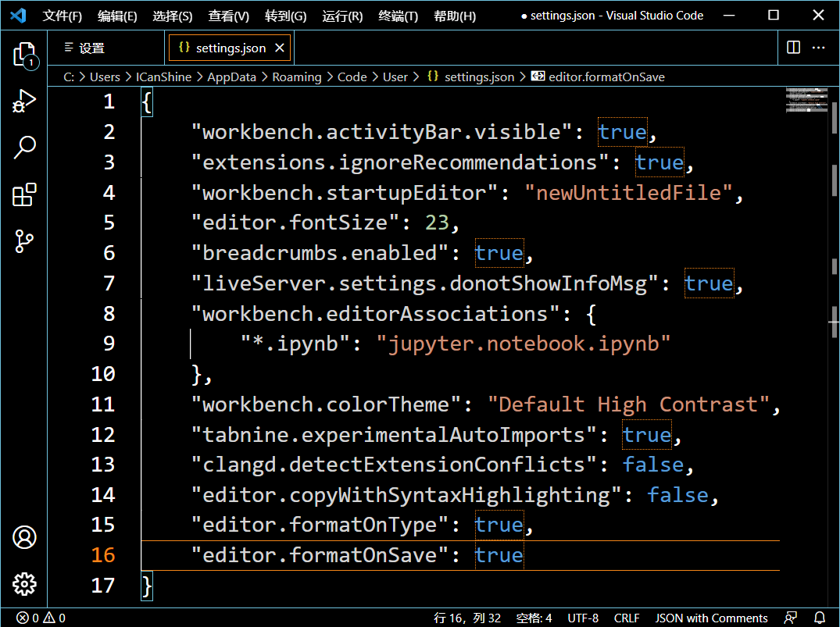Click true value of editor.formatOnType
Viewport: 840px width, 627px height.
499,525
